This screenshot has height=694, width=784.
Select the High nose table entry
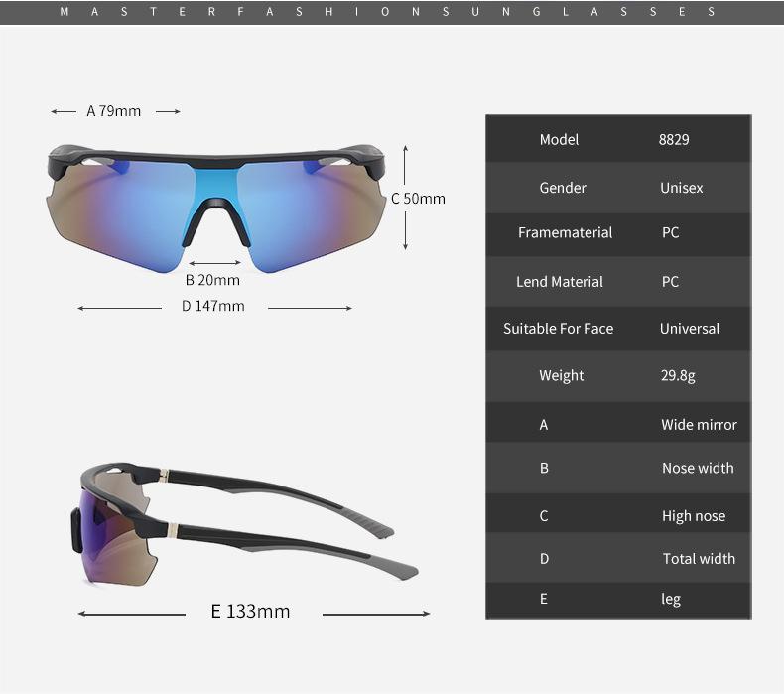[x=693, y=515]
